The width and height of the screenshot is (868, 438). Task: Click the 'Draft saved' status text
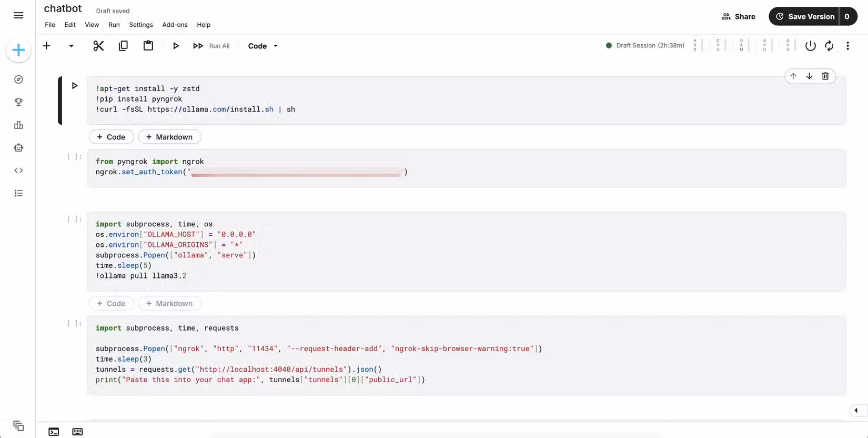point(113,11)
